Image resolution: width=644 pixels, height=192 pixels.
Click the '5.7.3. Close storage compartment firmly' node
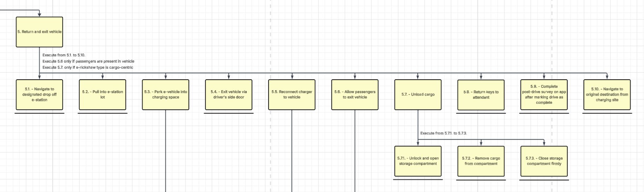[x=544, y=161]
